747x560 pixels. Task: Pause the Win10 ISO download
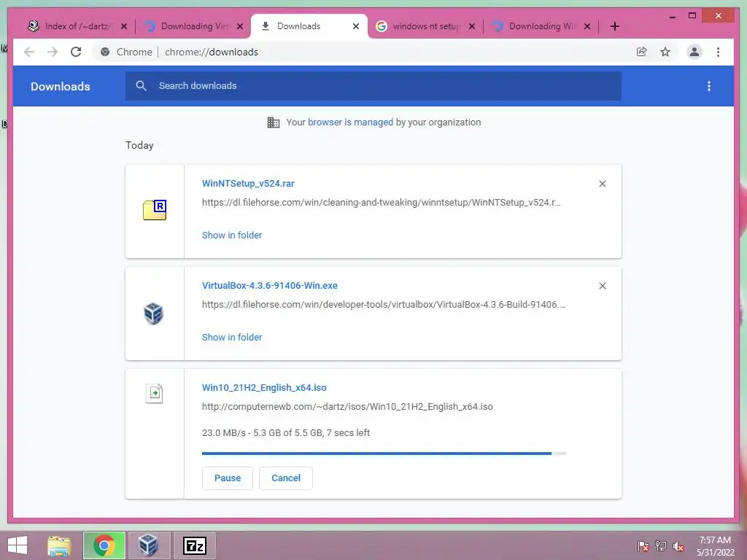tap(228, 478)
